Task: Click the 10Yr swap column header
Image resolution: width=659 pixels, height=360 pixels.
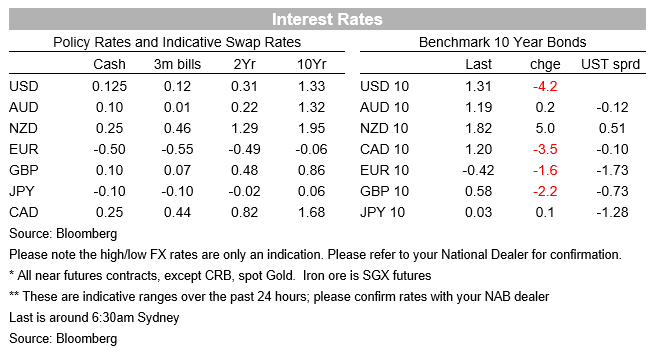Action: [x=311, y=64]
